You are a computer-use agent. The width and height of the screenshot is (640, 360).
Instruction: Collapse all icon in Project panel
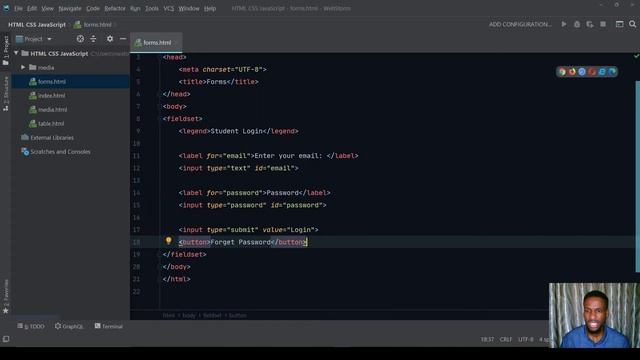coord(93,39)
